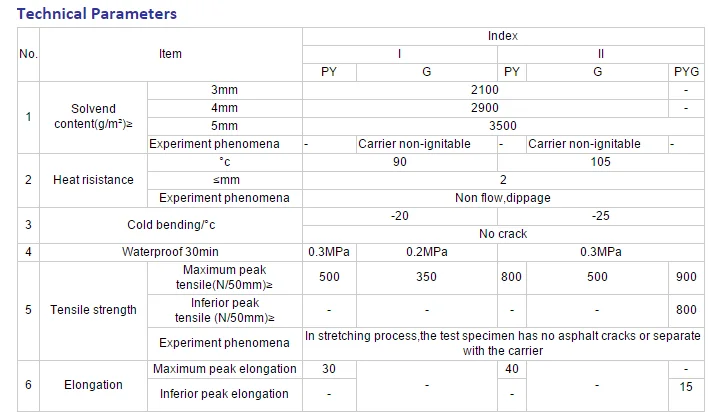The image size is (720, 420).
Task: Click the Non flow,dippage cell
Action: (x=503, y=198)
